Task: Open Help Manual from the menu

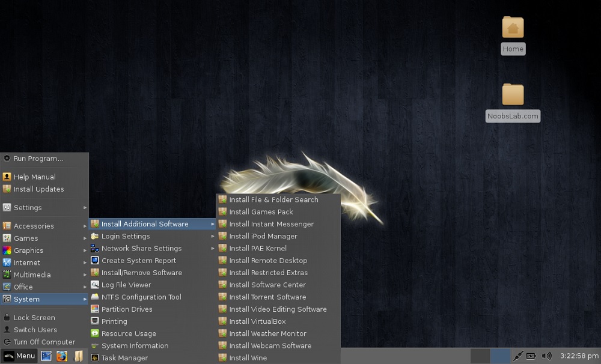Action: click(44, 177)
